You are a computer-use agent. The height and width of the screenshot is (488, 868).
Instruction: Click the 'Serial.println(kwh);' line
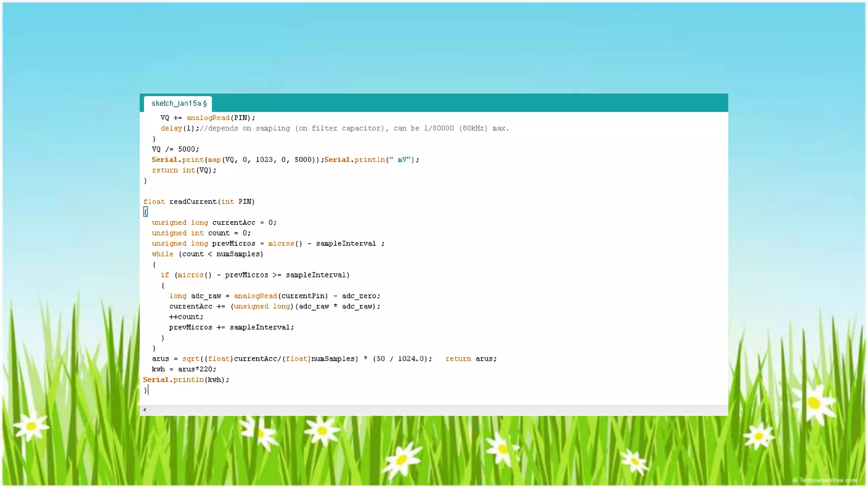click(x=186, y=380)
